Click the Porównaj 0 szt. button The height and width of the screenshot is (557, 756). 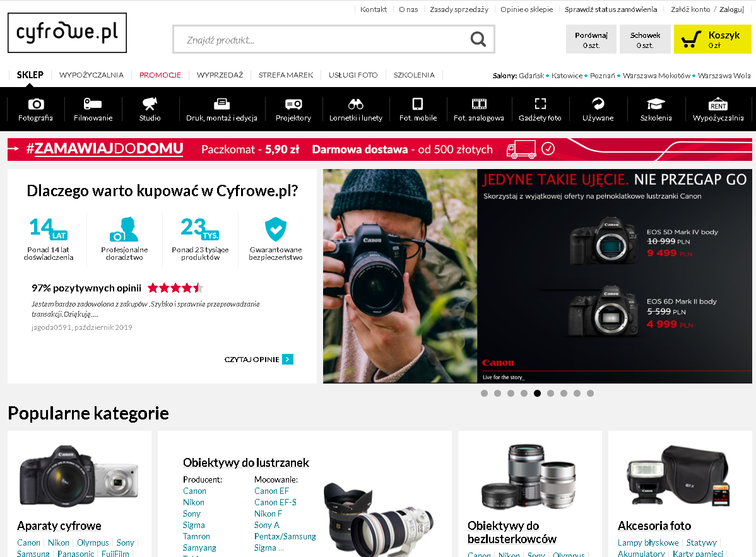click(591, 39)
